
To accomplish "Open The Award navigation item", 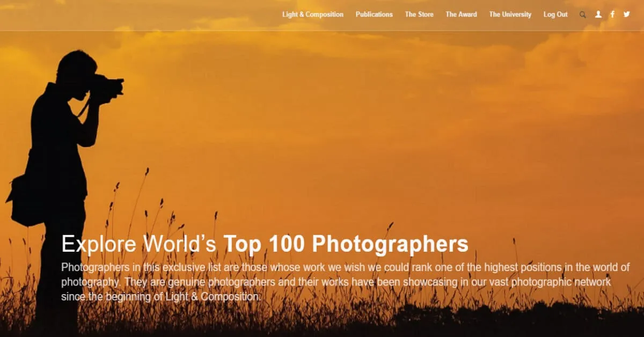I will coord(461,14).
